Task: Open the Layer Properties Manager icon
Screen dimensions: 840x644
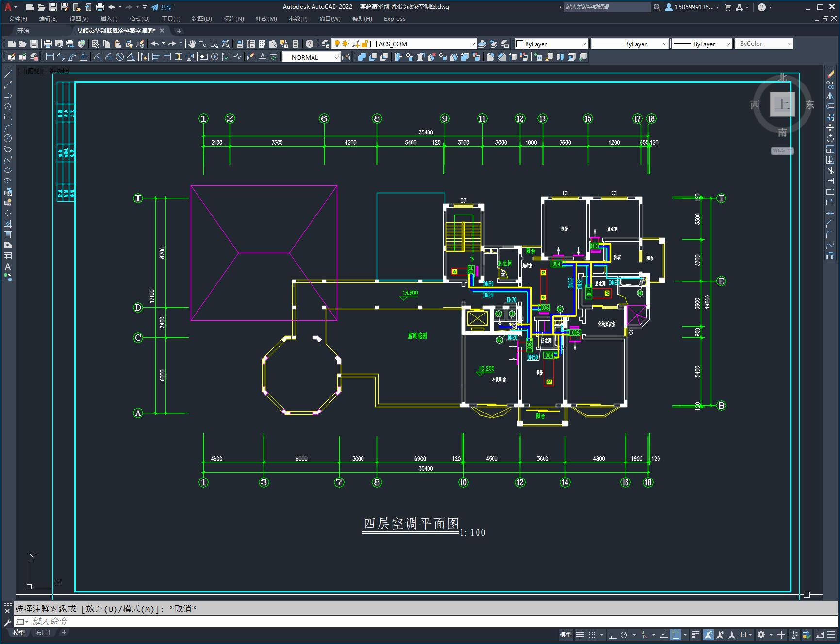Action: pyautogui.click(x=326, y=44)
